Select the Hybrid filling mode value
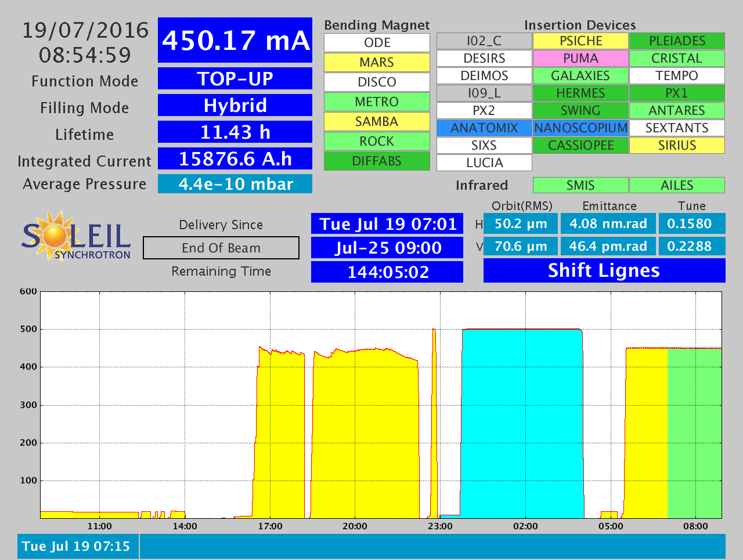Screen dimensions: 743x560 [x=235, y=105]
